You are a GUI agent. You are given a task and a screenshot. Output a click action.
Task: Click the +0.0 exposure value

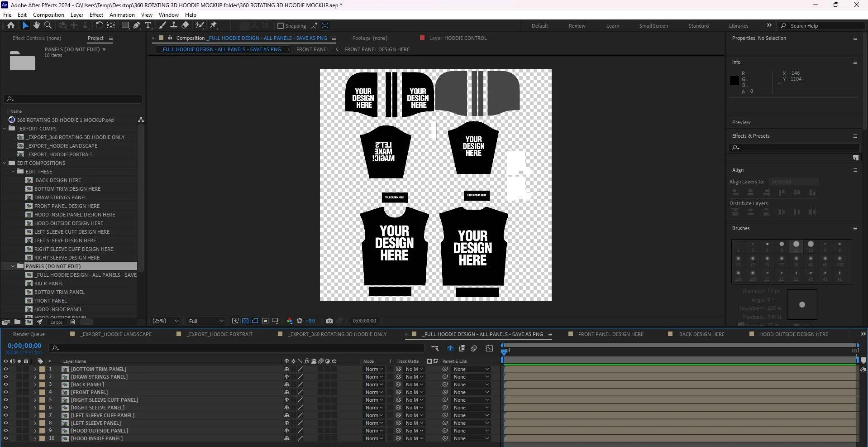click(x=310, y=321)
